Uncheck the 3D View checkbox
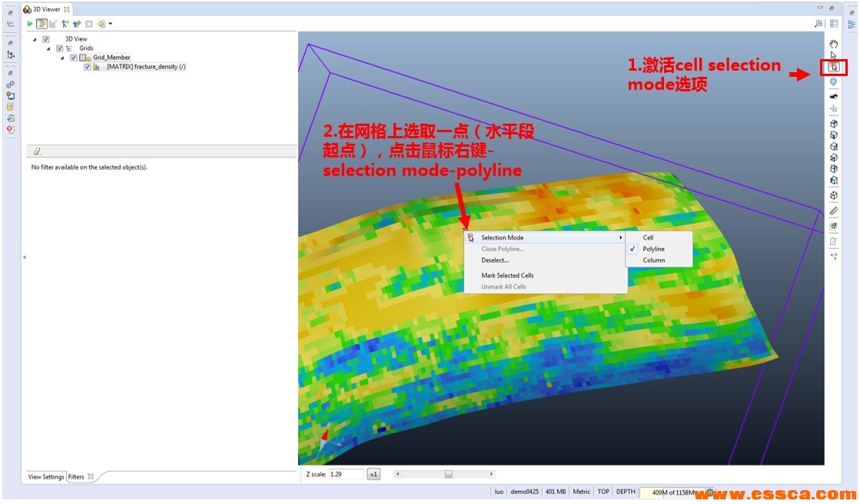Screen dimensions: 860x504 (46, 39)
